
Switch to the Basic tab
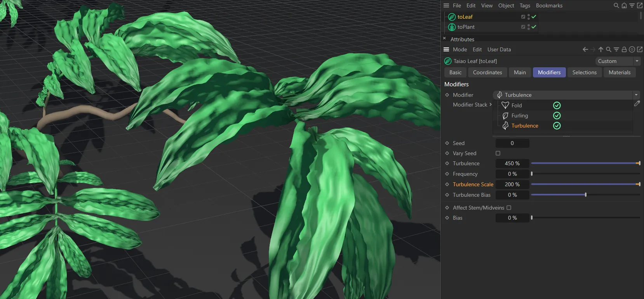click(456, 72)
